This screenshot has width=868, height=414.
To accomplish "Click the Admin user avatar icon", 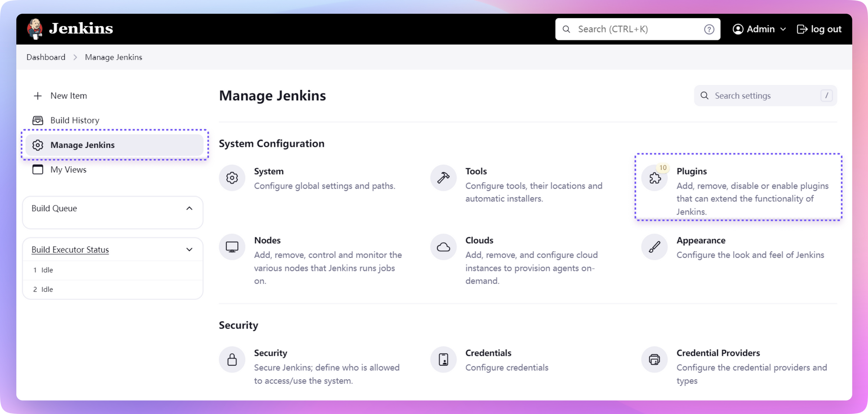I will pos(738,29).
